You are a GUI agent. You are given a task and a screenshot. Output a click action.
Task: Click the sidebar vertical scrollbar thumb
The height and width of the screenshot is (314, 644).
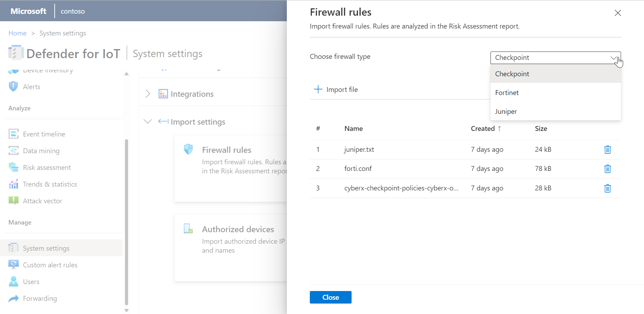point(126,222)
